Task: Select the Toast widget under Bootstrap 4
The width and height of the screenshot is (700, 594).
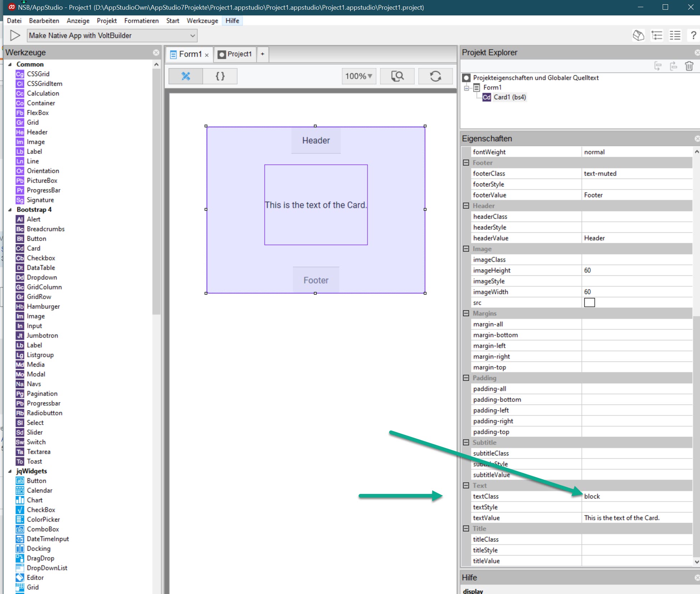Action: [x=34, y=461]
